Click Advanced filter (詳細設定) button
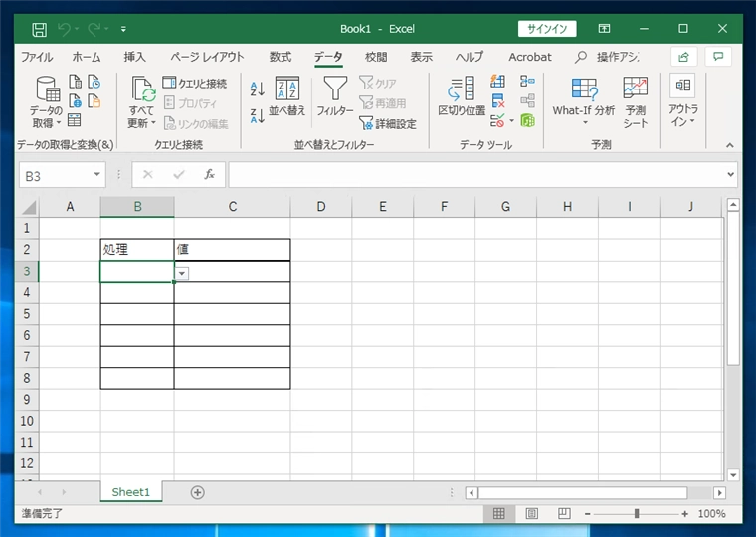Image resolution: width=756 pixels, height=537 pixels. (x=388, y=124)
